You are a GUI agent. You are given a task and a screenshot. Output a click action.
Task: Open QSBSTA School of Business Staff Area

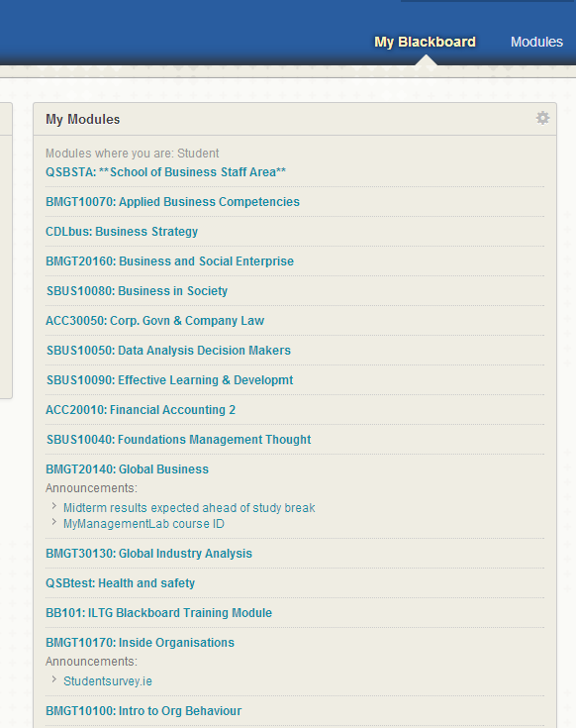[x=165, y=172]
